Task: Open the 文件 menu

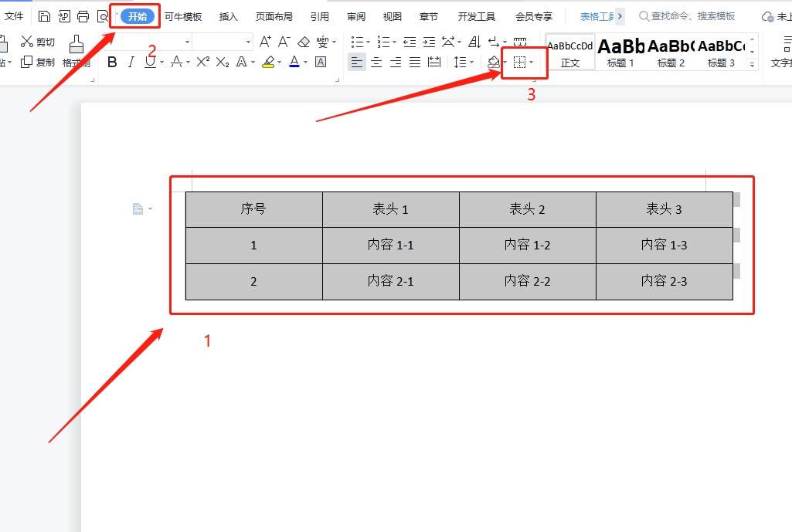Action: (14, 16)
